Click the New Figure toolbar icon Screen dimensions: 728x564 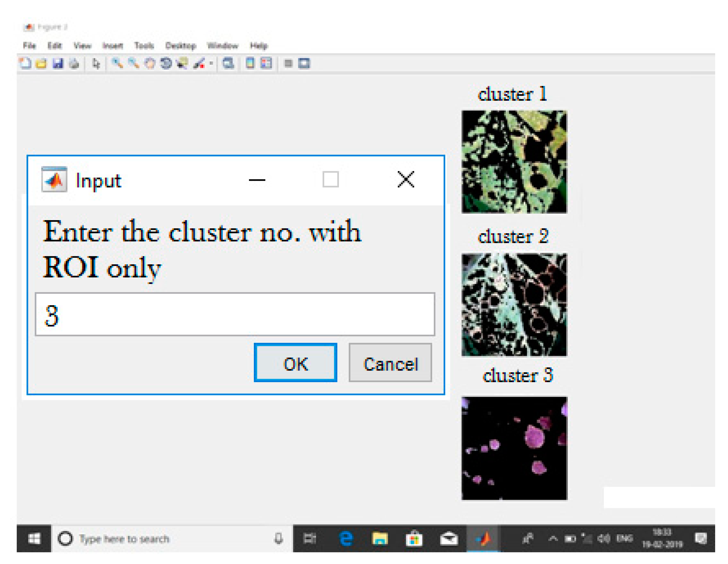click(x=25, y=63)
